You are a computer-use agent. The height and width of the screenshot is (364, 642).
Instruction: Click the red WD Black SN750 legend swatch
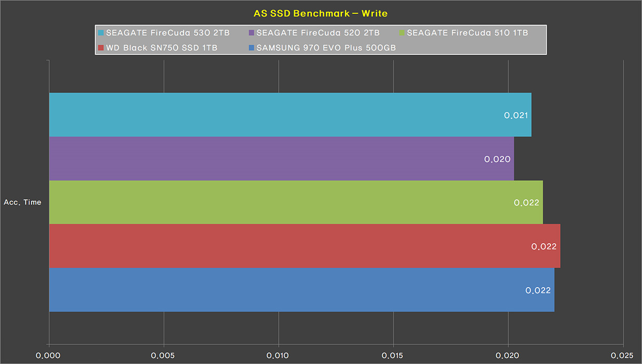coord(101,48)
